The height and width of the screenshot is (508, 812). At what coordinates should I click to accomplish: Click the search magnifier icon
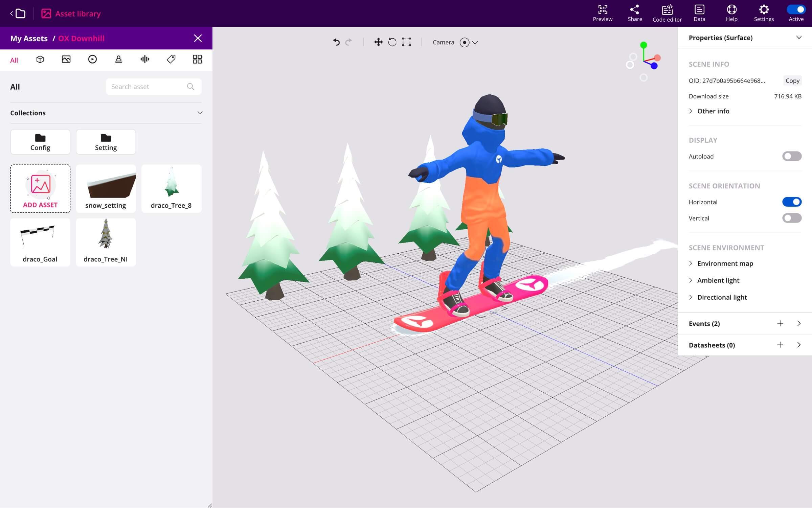coord(190,87)
